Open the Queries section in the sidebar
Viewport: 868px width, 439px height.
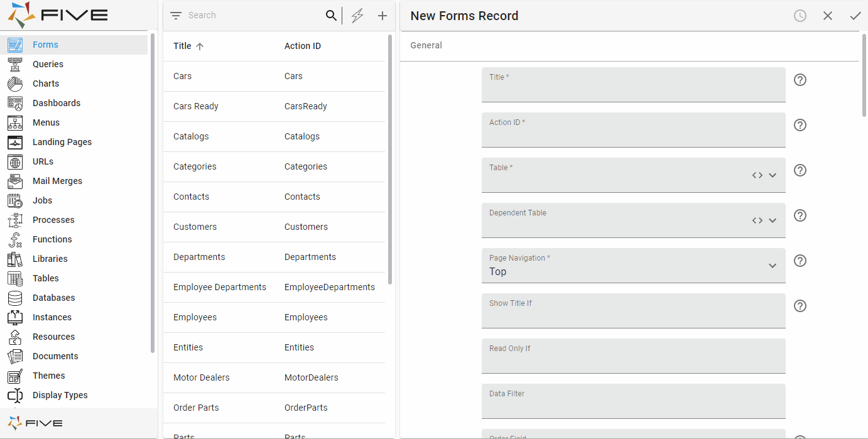(48, 64)
